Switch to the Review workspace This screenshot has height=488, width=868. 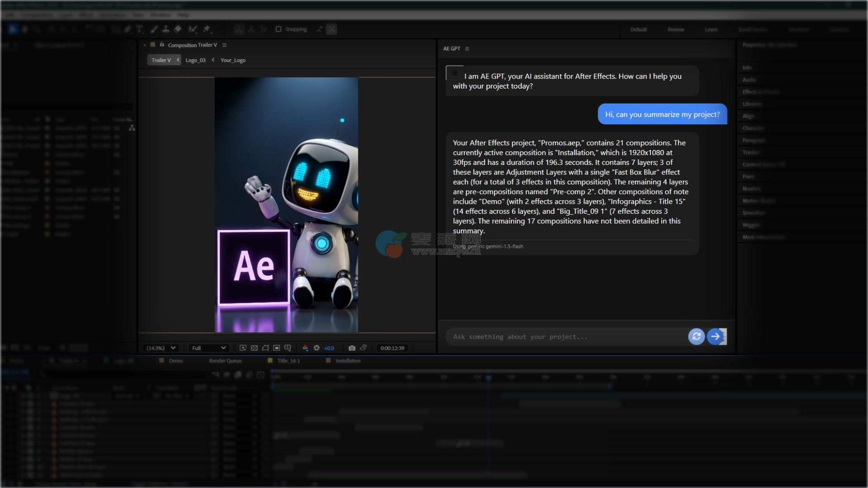pyautogui.click(x=675, y=30)
